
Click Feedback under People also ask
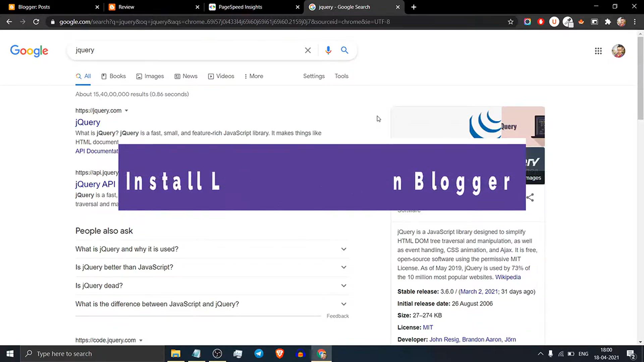[337, 316]
